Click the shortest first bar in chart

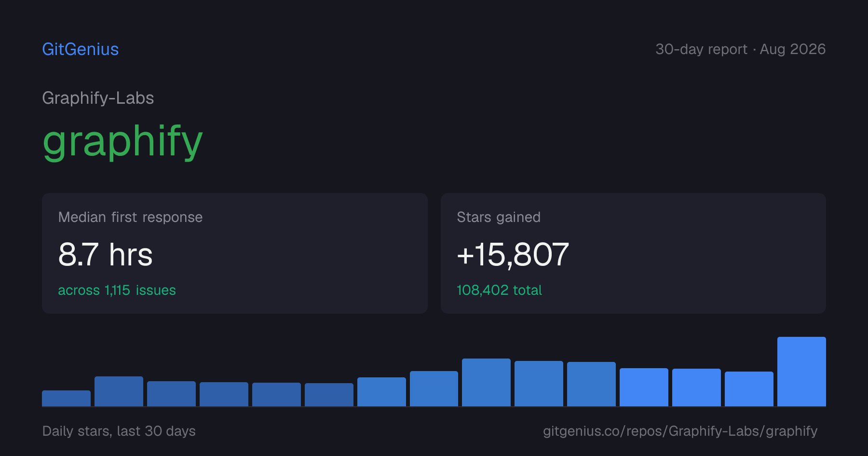pyautogui.click(x=66, y=398)
